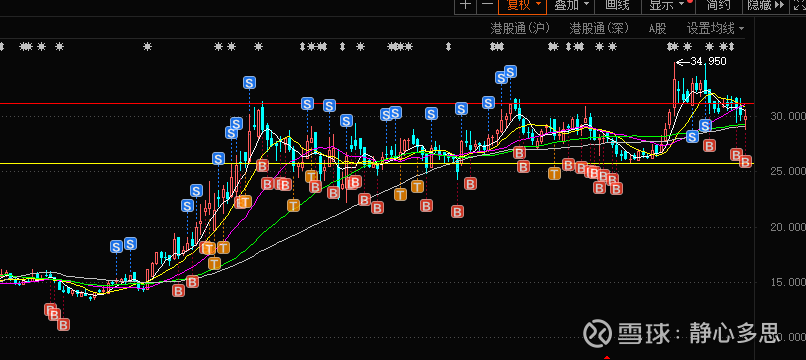Switch to 港股通(沪) tab
This screenshot has height=360, width=806.
pyautogui.click(x=520, y=28)
